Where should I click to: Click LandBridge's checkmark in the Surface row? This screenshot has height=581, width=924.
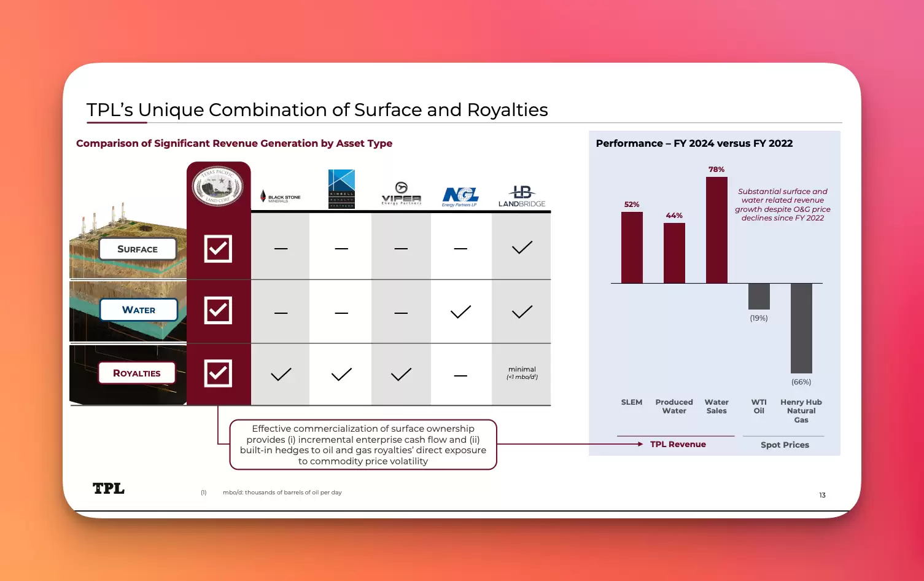(522, 248)
